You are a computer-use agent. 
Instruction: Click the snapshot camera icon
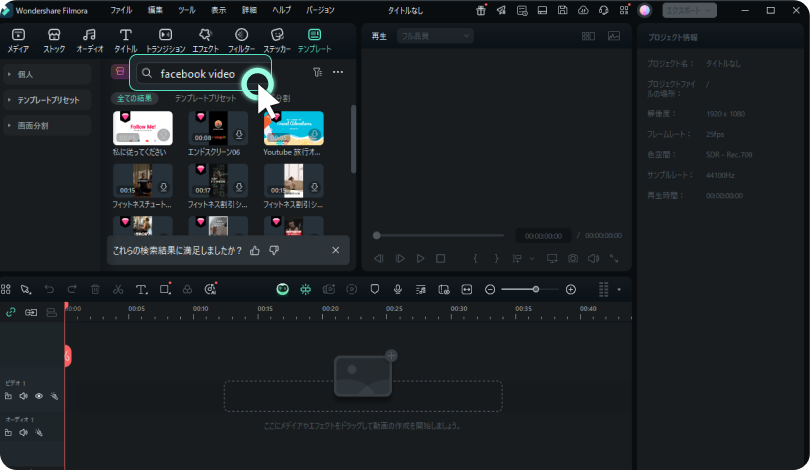573,258
